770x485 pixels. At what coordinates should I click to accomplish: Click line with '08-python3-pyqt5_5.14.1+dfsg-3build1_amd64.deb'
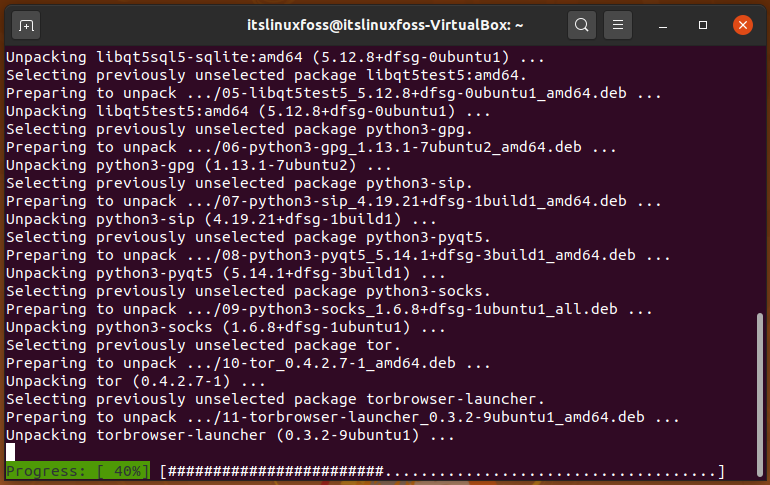pos(338,255)
